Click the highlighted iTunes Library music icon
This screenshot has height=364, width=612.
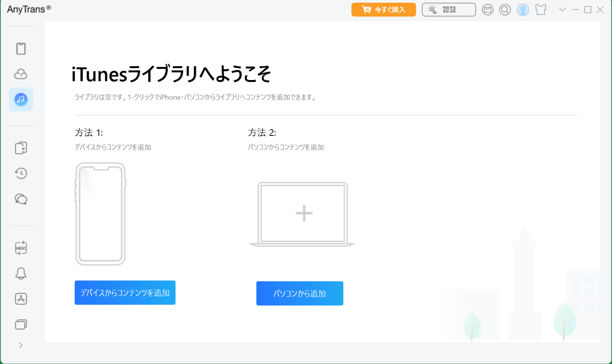[x=21, y=99]
